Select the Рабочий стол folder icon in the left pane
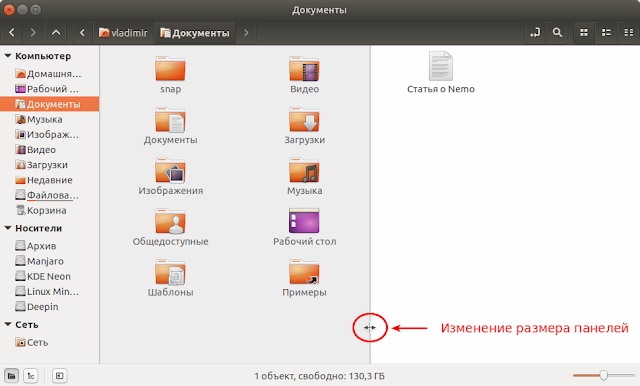Viewport: 640px width, 386px height. [304, 221]
